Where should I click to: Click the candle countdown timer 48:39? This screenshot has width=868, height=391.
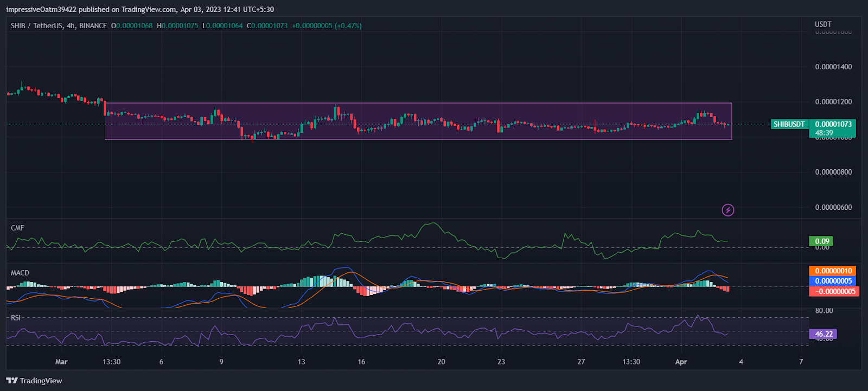coord(824,133)
